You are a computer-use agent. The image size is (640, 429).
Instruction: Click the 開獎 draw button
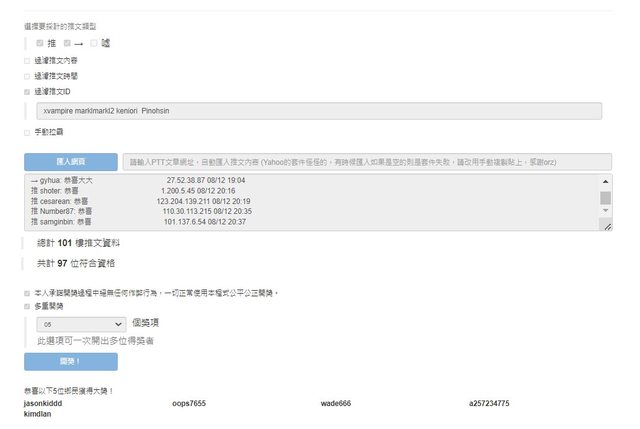70,361
